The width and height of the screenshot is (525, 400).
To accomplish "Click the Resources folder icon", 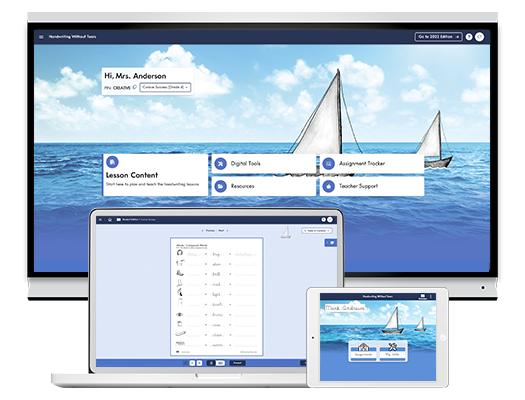I will [x=220, y=186].
